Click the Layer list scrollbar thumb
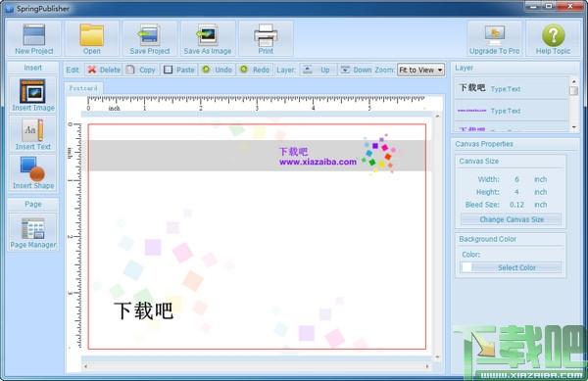 pyautogui.click(x=573, y=91)
